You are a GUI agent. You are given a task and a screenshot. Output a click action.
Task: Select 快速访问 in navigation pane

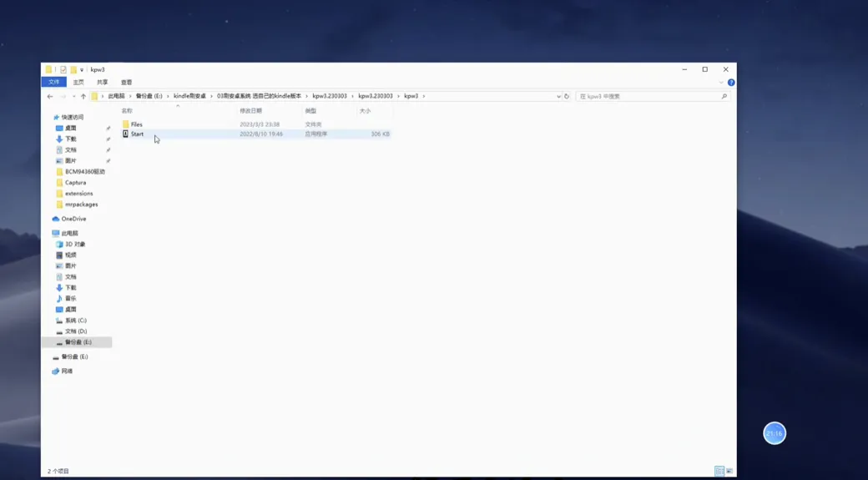[72, 118]
